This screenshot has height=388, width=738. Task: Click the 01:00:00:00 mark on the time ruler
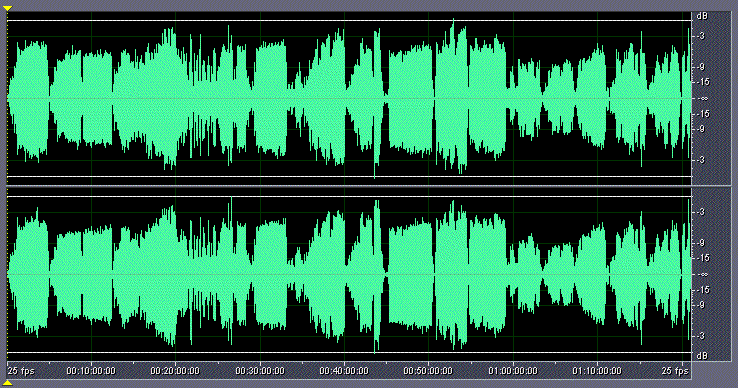click(x=513, y=371)
